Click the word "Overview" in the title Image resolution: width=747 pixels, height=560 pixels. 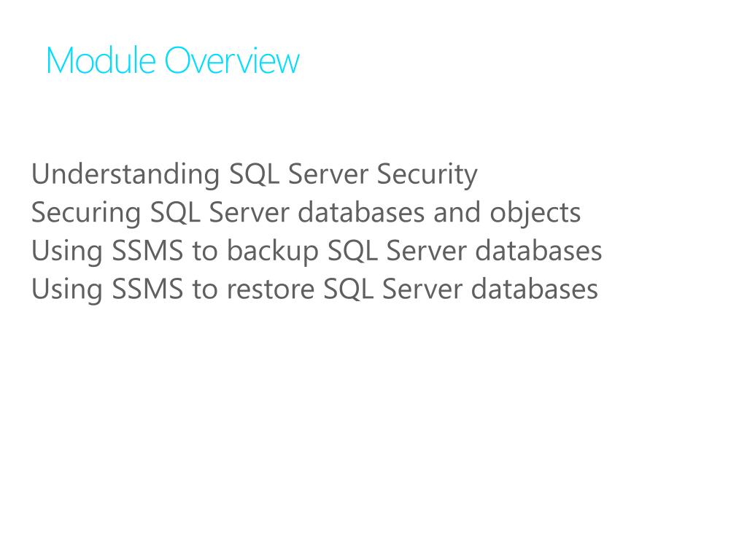[x=232, y=61]
